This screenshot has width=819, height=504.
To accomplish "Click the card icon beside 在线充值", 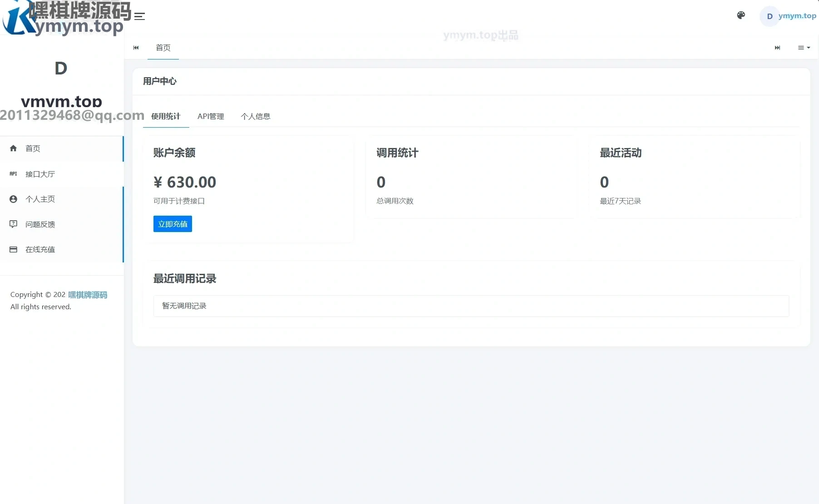I will coord(13,249).
